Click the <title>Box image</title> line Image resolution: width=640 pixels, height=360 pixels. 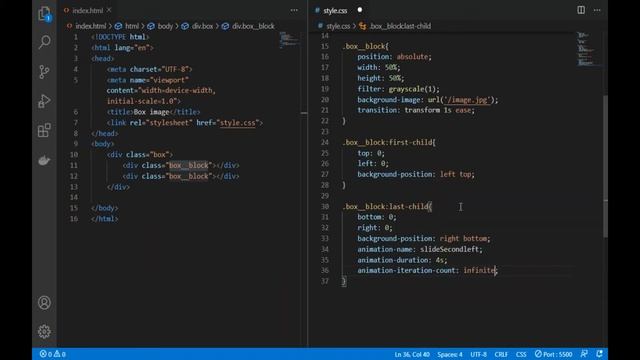click(x=153, y=112)
